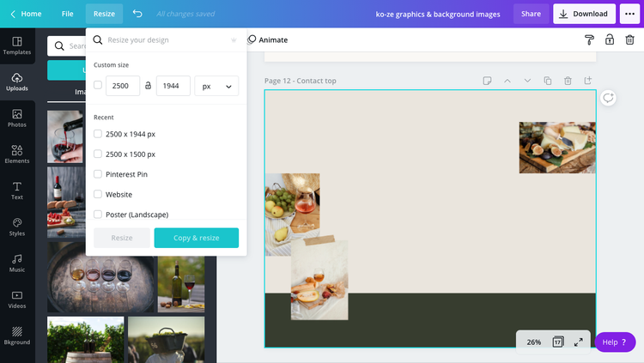
Task: Click the height field showing 1944
Action: click(173, 86)
